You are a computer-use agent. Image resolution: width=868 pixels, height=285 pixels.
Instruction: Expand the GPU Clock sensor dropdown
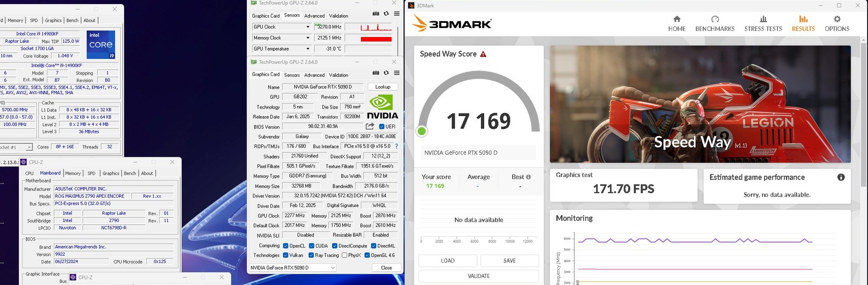(307, 27)
